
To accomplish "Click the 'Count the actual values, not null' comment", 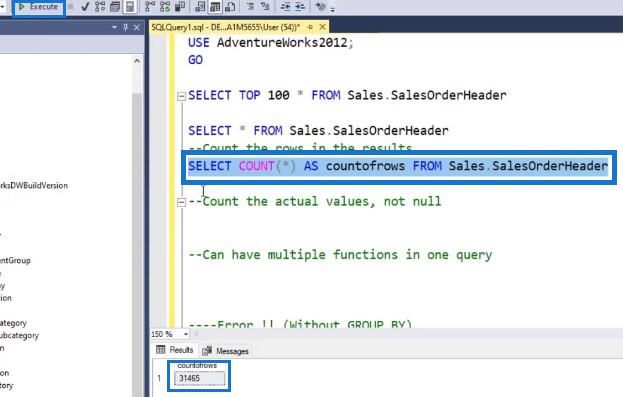I will (315, 201).
